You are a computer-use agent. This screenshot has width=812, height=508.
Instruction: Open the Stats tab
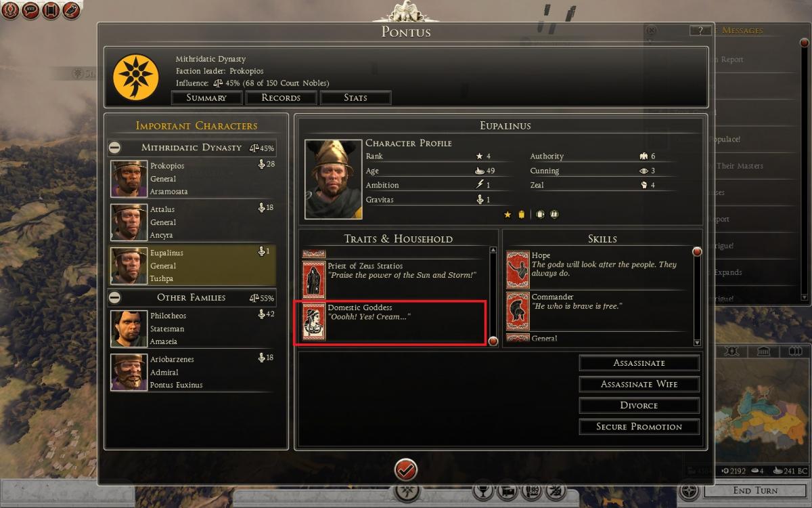[x=355, y=98]
